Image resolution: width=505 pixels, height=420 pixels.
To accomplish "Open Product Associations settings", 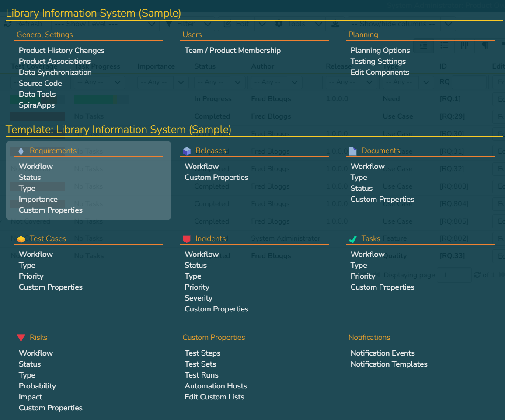I will click(54, 61).
